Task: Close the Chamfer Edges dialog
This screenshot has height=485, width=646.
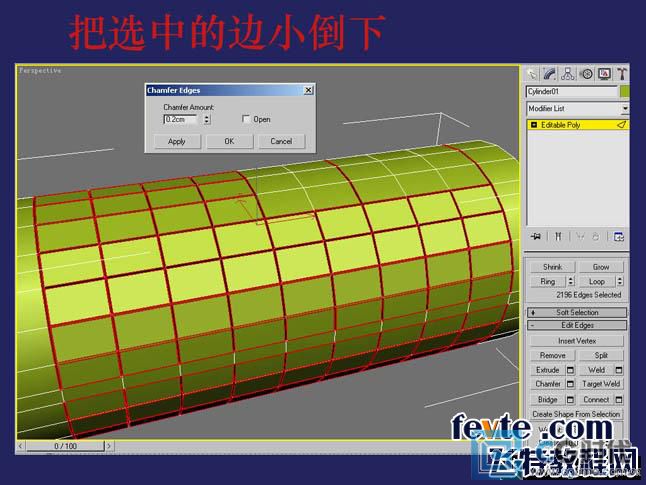Action: pyautogui.click(x=309, y=90)
